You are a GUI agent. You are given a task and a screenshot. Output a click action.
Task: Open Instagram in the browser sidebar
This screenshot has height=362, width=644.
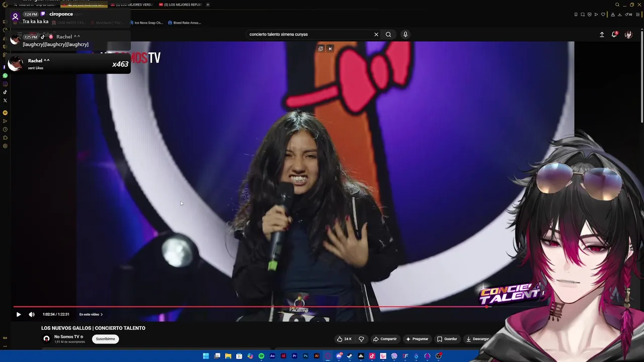coord(5,84)
